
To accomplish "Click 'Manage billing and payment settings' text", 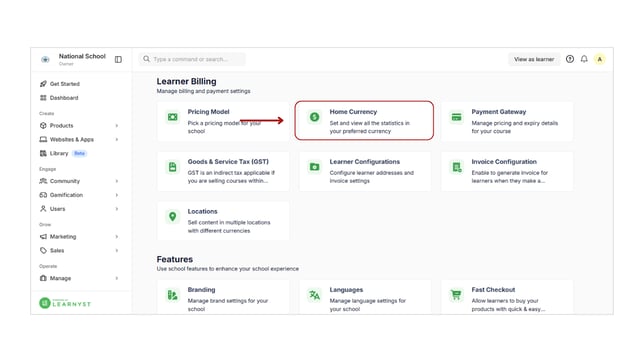I will coord(203,91).
